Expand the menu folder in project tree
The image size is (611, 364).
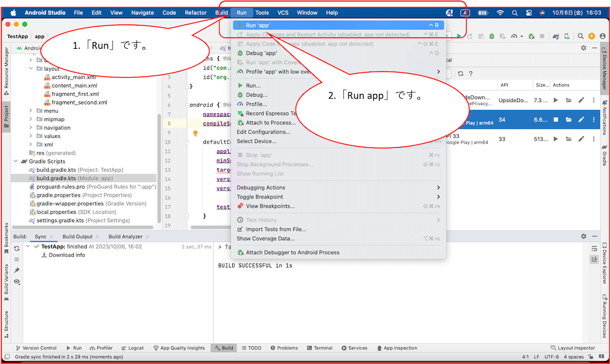coord(31,111)
